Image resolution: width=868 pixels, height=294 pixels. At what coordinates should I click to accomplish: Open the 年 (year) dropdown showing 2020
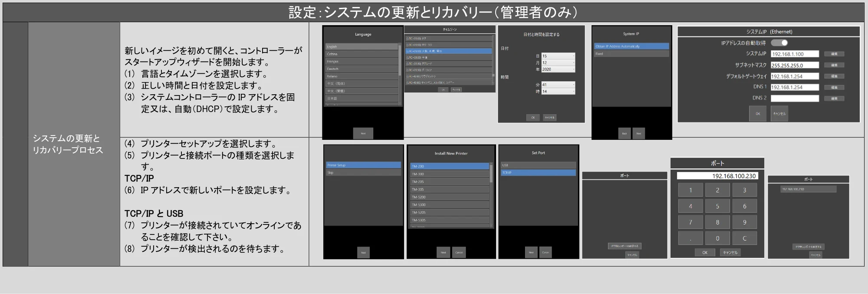[558, 69]
